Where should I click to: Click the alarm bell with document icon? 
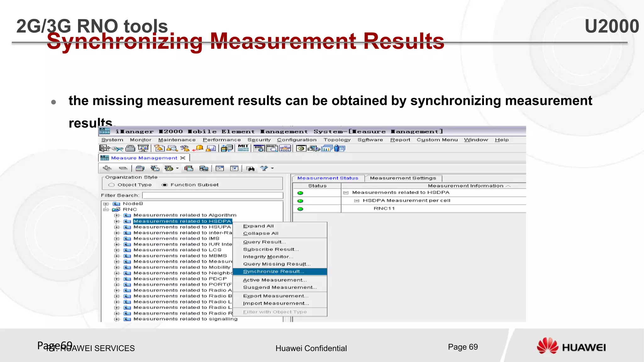159,148
